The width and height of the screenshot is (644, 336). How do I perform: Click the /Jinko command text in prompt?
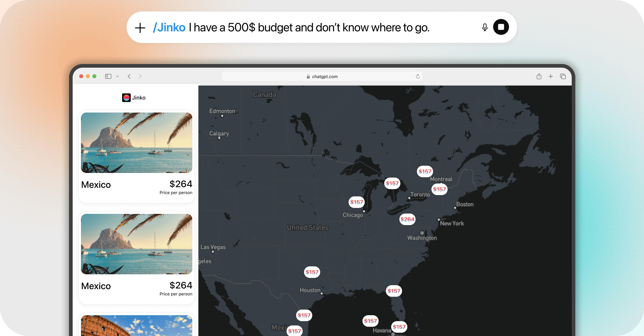tap(169, 28)
